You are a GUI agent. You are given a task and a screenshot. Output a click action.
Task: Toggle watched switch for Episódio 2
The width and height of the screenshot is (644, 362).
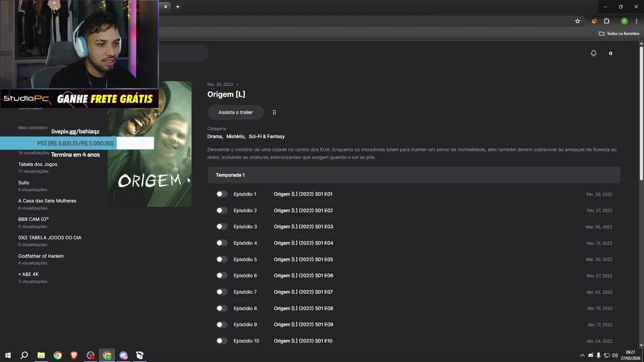click(x=221, y=210)
